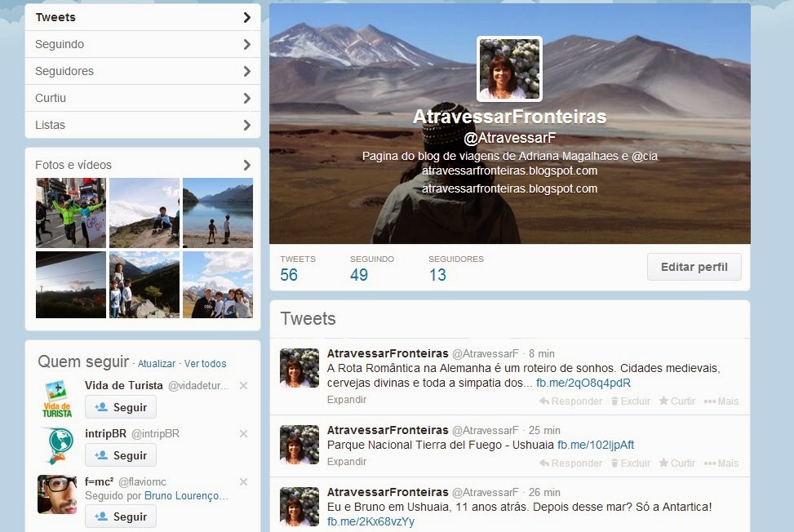Dismiss the Vida de Turista suggestion

pyautogui.click(x=243, y=386)
